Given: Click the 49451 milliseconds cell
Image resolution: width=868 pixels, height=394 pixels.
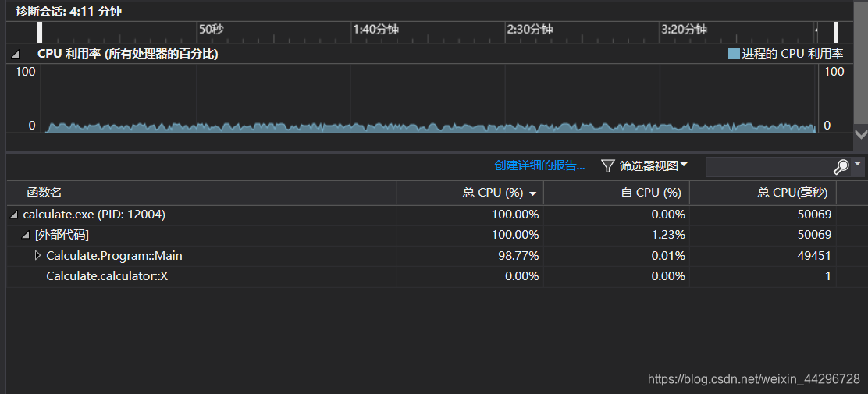Looking at the screenshot, I should tap(813, 256).
